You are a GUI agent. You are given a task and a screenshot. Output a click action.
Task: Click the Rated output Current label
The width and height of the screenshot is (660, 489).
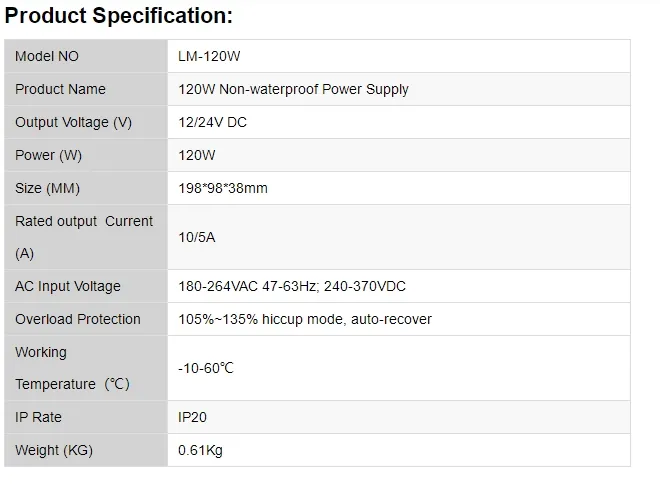(84, 221)
